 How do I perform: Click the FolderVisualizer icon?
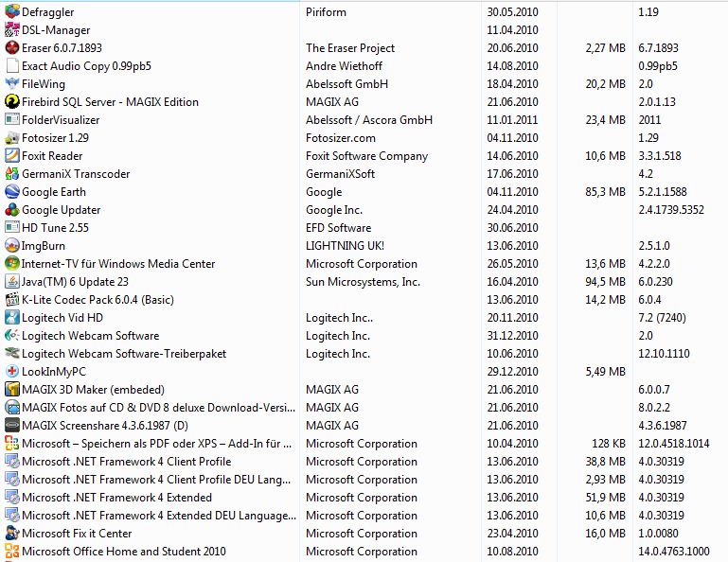click(12, 120)
